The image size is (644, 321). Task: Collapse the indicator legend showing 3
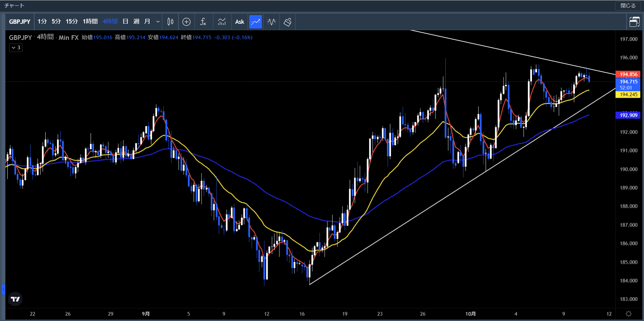pyautogui.click(x=16, y=48)
